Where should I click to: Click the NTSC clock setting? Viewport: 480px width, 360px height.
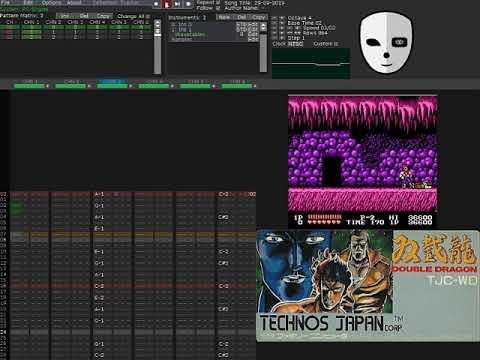[295, 44]
